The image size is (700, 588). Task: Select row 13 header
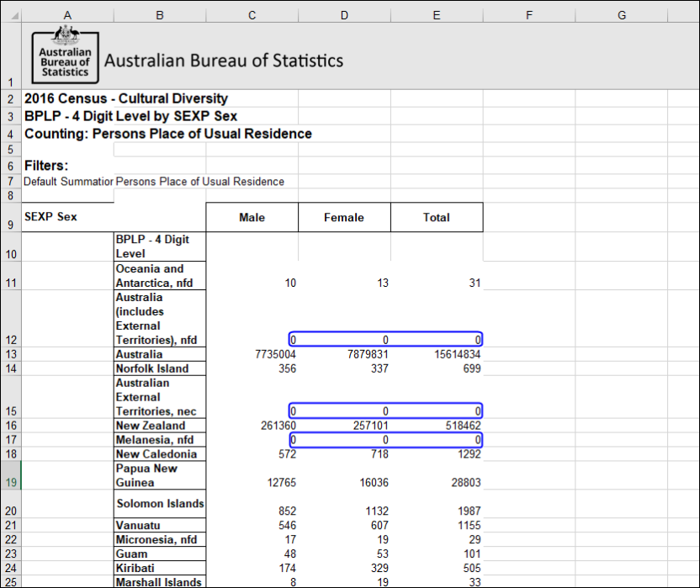(x=11, y=354)
